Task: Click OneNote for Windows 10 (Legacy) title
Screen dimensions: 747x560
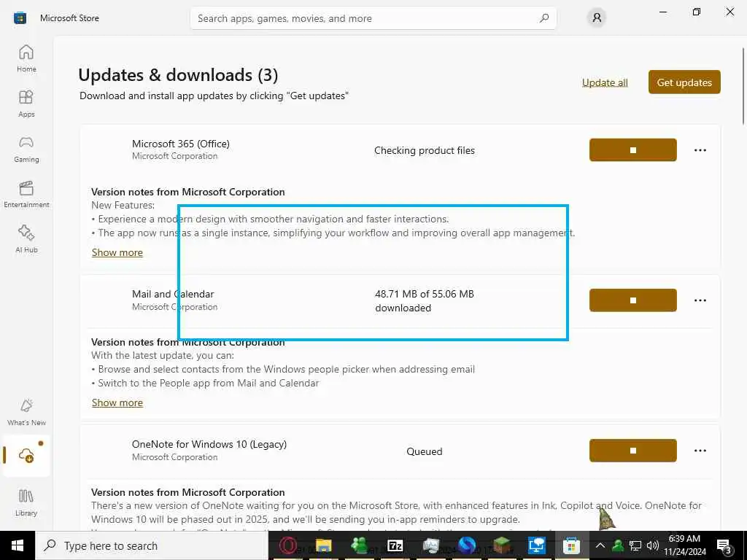Action: 209,444
